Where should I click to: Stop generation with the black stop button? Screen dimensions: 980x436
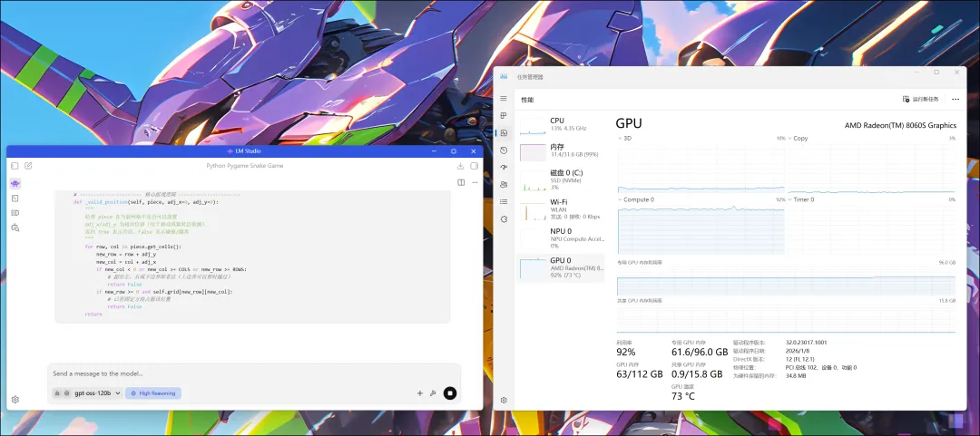pos(450,392)
